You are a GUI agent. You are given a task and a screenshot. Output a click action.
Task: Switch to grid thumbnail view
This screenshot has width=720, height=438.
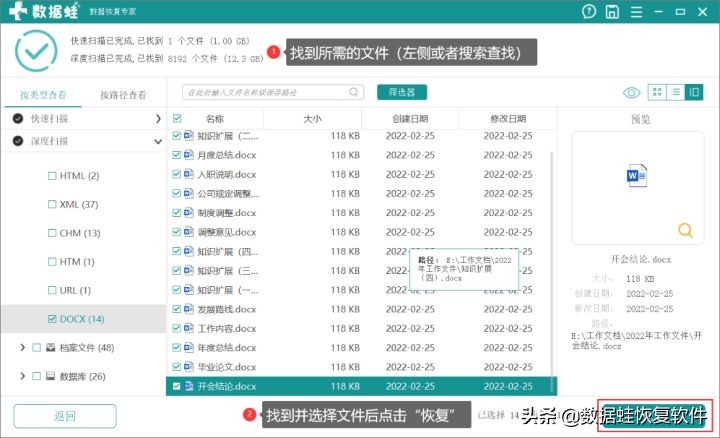[x=657, y=92]
